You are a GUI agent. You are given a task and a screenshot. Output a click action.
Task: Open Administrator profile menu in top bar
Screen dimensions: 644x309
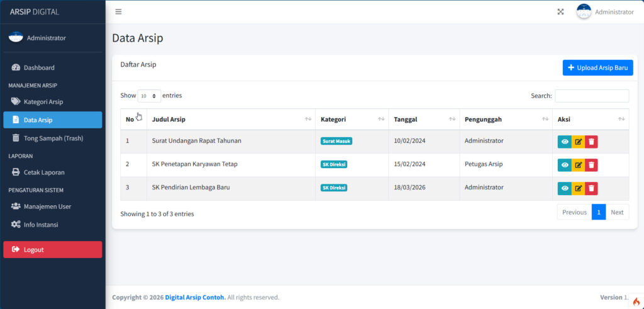click(x=605, y=12)
